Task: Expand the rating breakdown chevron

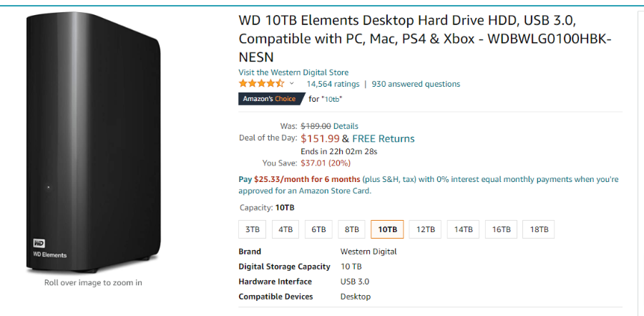Action: pyautogui.click(x=292, y=84)
